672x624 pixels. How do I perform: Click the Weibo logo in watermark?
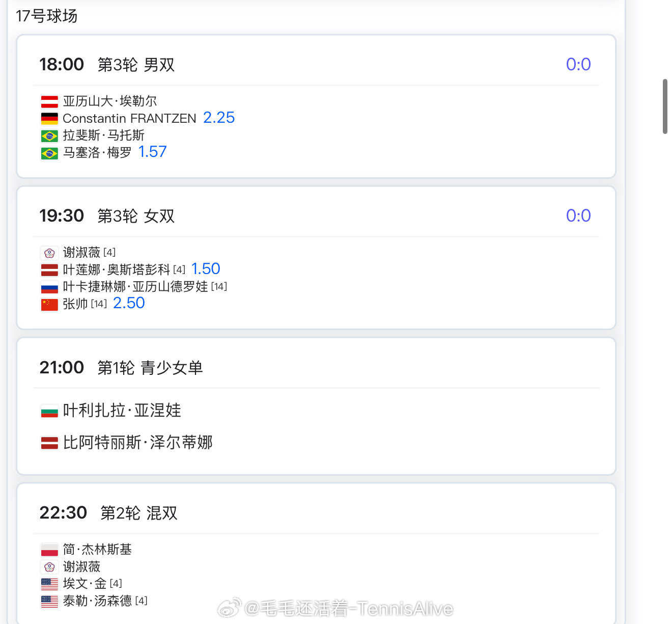230,608
